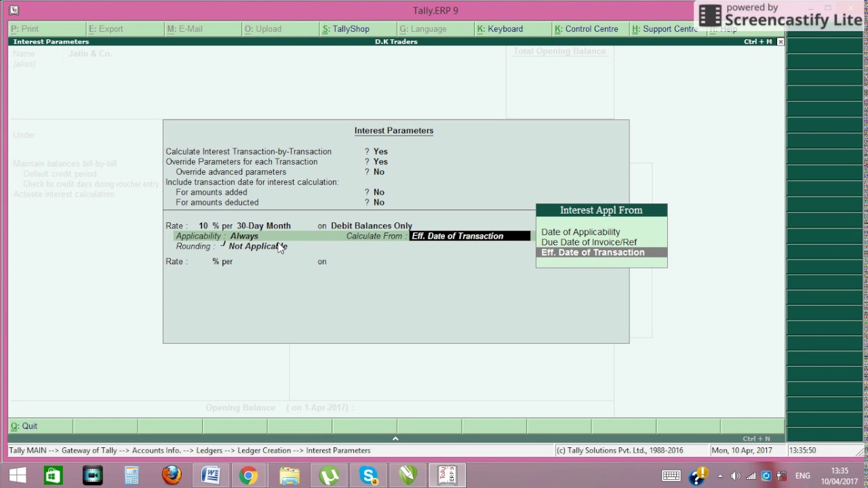Click the Mon, 10 Apr, 2017 date
The image size is (868, 488).
[741, 450]
